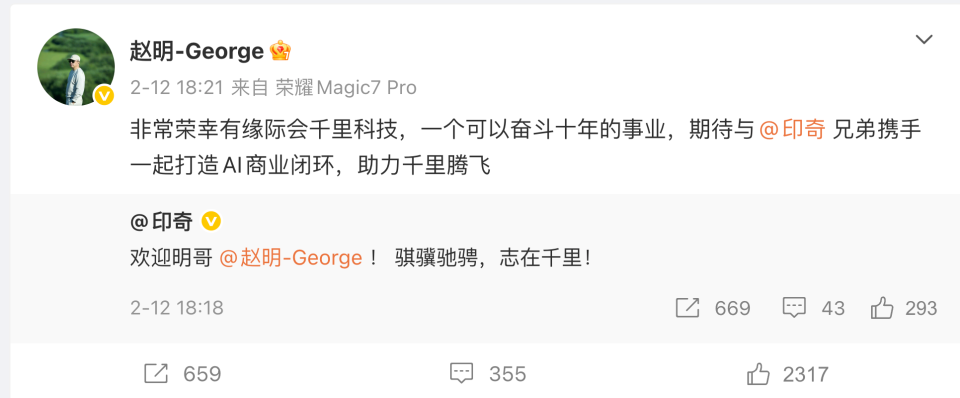Open 荣耀Magic7 Pro source link
Screen dimensions: 960x398
tap(346, 88)
